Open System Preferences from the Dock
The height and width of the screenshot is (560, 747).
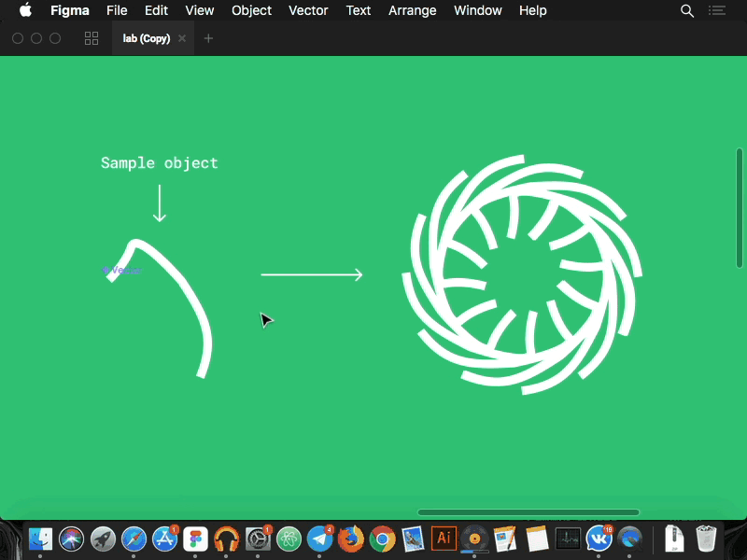pos(258,539)
